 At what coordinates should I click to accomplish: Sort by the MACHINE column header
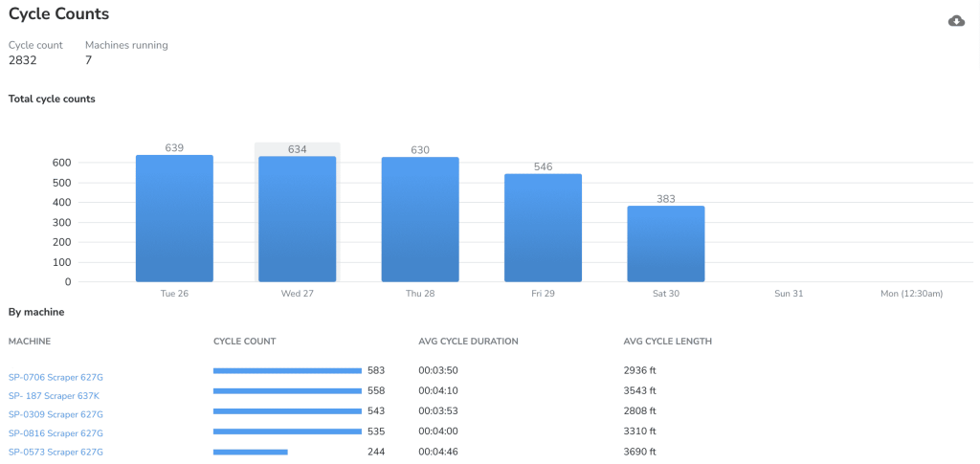30,342
